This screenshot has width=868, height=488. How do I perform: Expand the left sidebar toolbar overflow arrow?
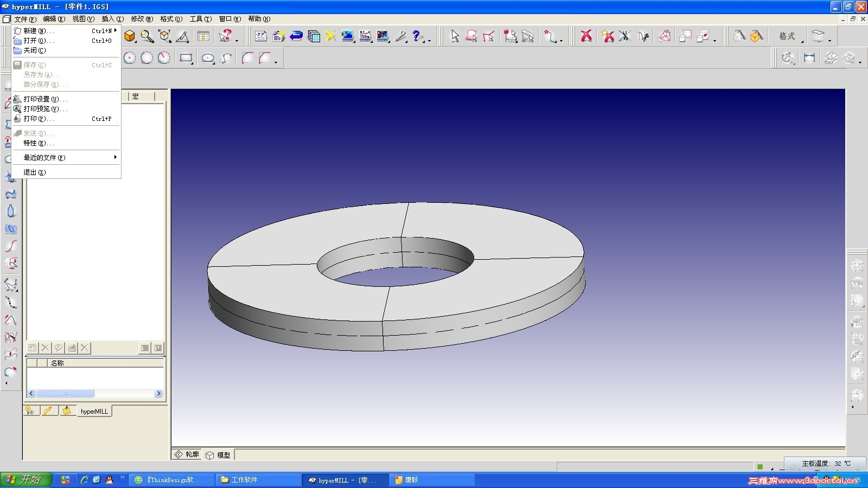pyautogui.click(x=7, y=383)
